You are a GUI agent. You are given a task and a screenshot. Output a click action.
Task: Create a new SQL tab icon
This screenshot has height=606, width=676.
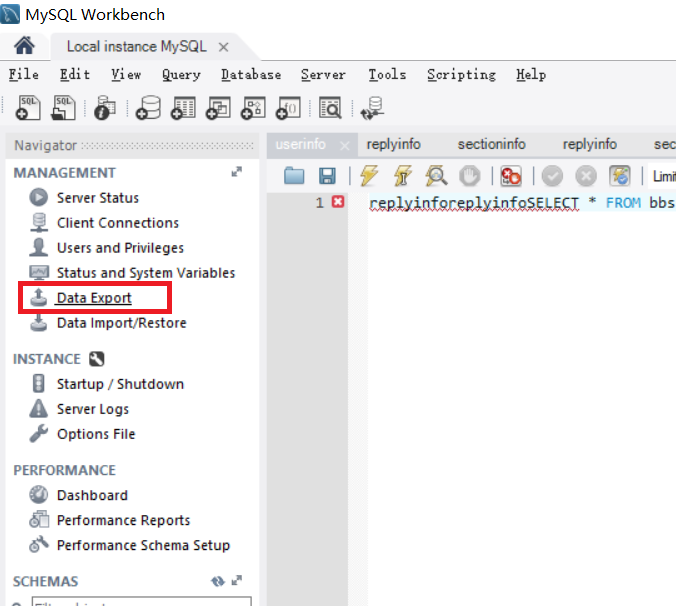28,108
